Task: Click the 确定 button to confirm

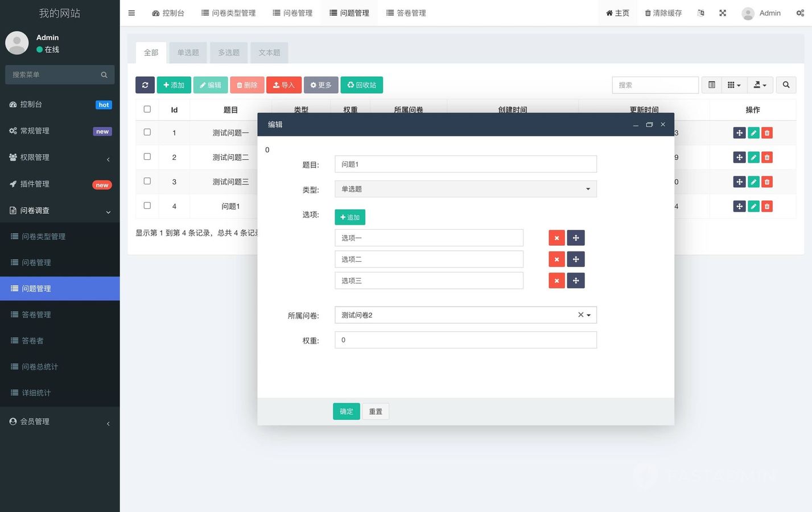Action: [x=346, y=411]
